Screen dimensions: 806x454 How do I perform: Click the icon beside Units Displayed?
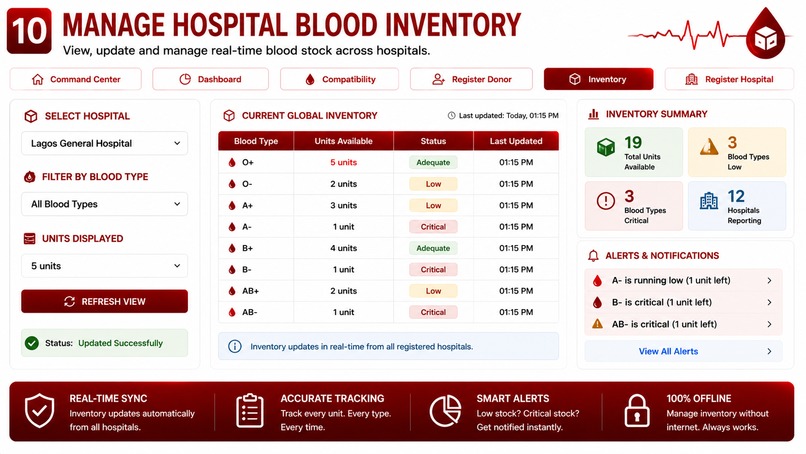coord(30,239)
